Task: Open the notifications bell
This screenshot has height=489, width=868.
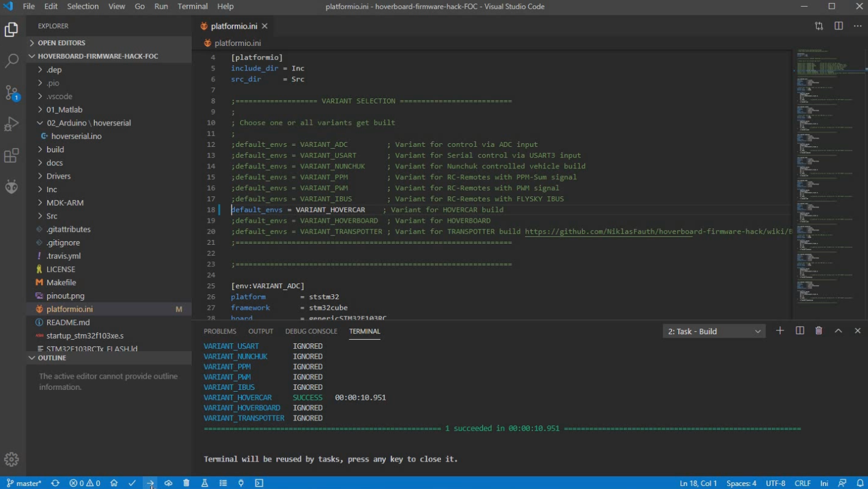Action: tap(859, 483)
